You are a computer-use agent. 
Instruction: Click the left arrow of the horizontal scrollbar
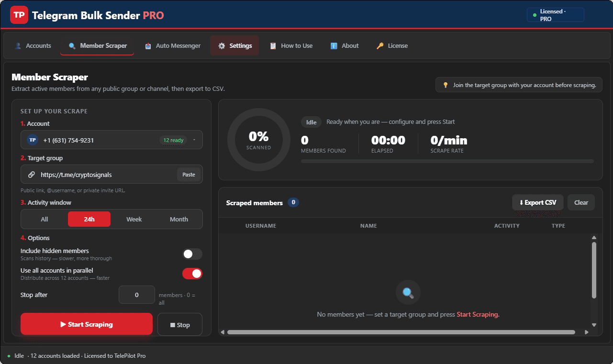click(x=223, y=332)
